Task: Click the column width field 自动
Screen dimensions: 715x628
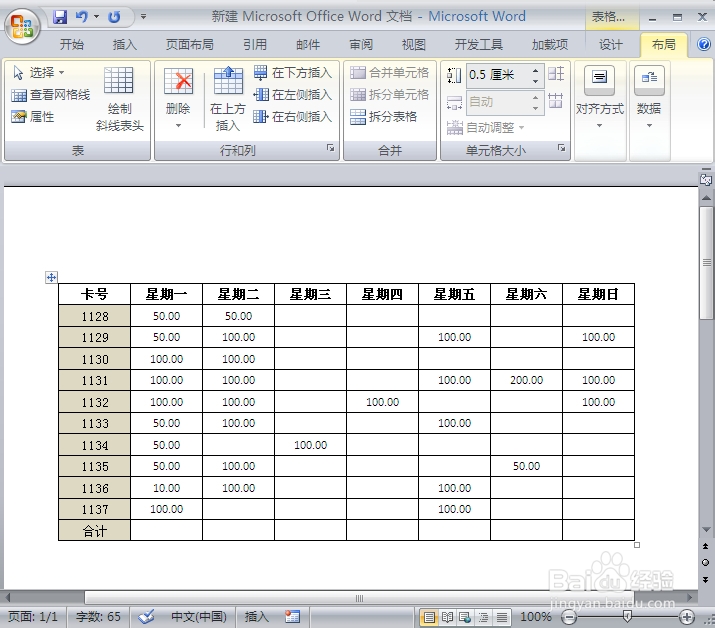Action: [x=498, y=102]
